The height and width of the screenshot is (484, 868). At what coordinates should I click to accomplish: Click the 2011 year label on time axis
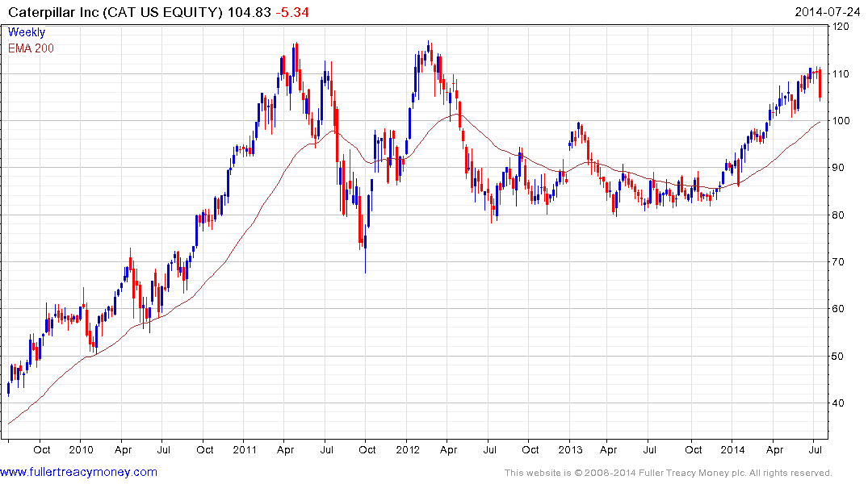pyautogui.click(x=244, y=449)
